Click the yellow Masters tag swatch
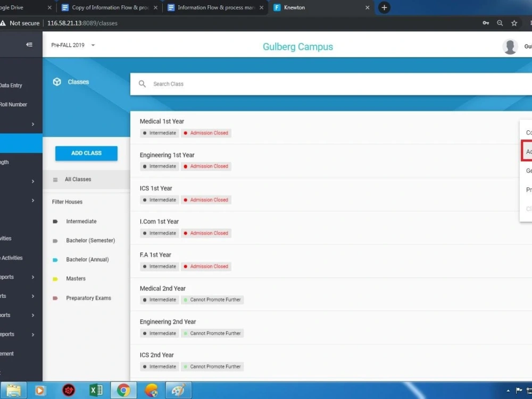Image resolution: width=532 pixels, height=399 pixels. (55, 279)
